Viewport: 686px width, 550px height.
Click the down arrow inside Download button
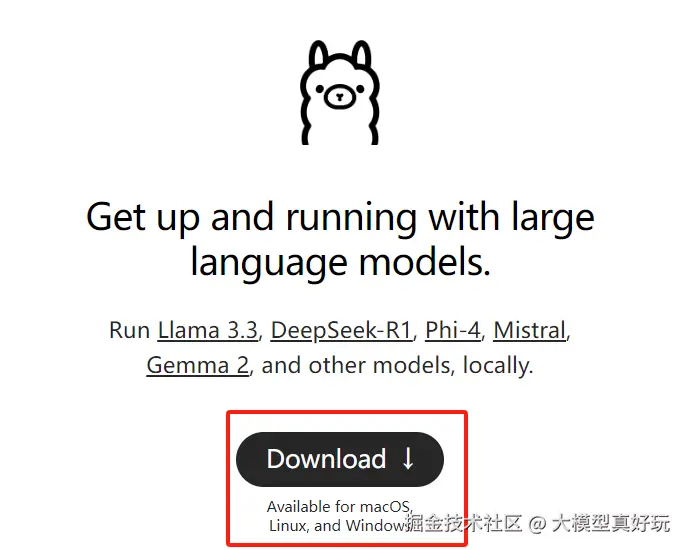(x=408, y=459)
